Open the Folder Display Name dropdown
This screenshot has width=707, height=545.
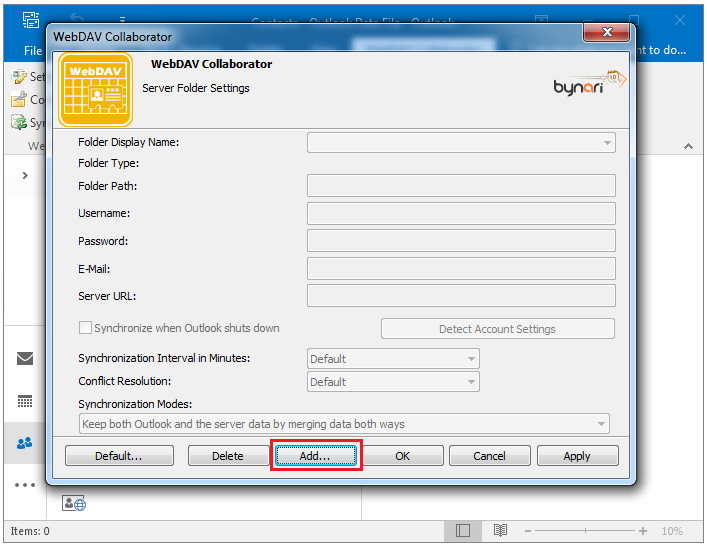(461, 142)
